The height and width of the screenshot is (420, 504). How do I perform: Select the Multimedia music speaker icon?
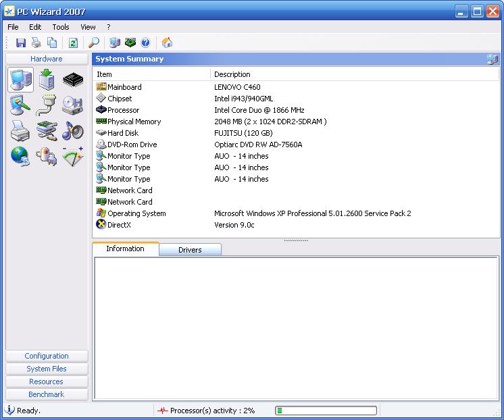click(x=73, y=131)
